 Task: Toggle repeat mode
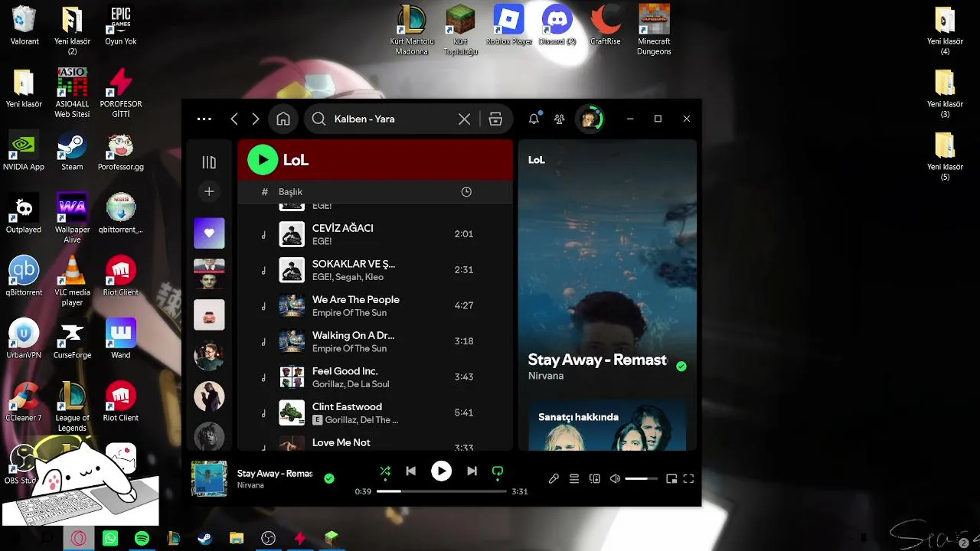click(x=498, y=471)
